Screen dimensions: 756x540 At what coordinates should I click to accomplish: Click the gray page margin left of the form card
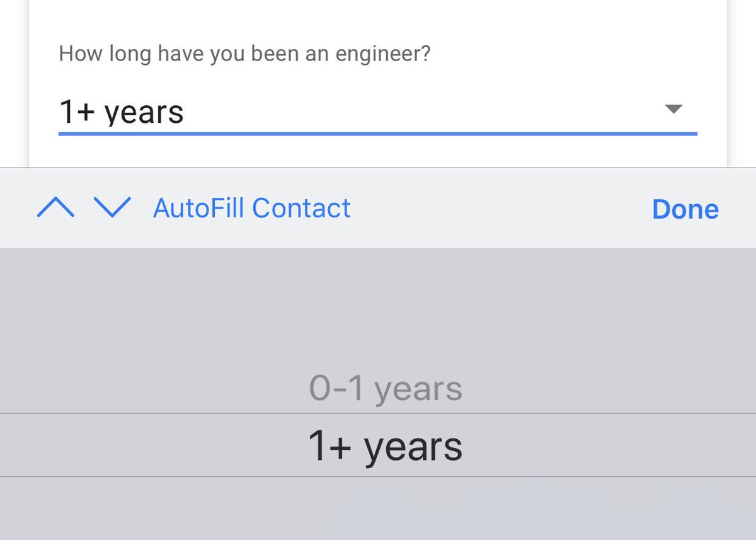14,82
